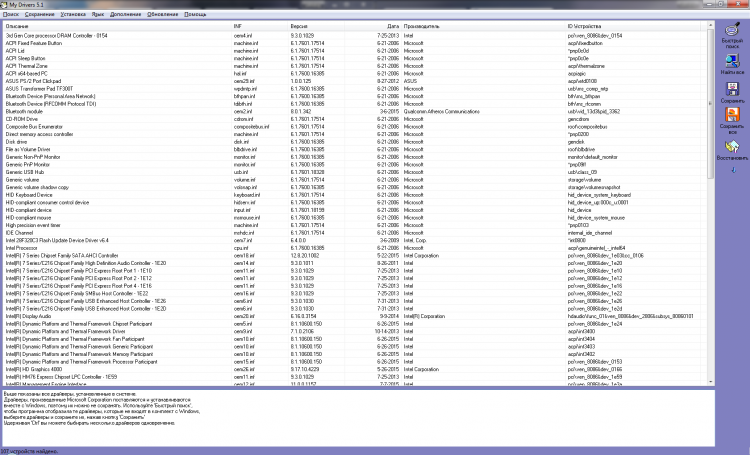Select the ASUS PS/2 Port Click-pad row

[x=354, y=81]
